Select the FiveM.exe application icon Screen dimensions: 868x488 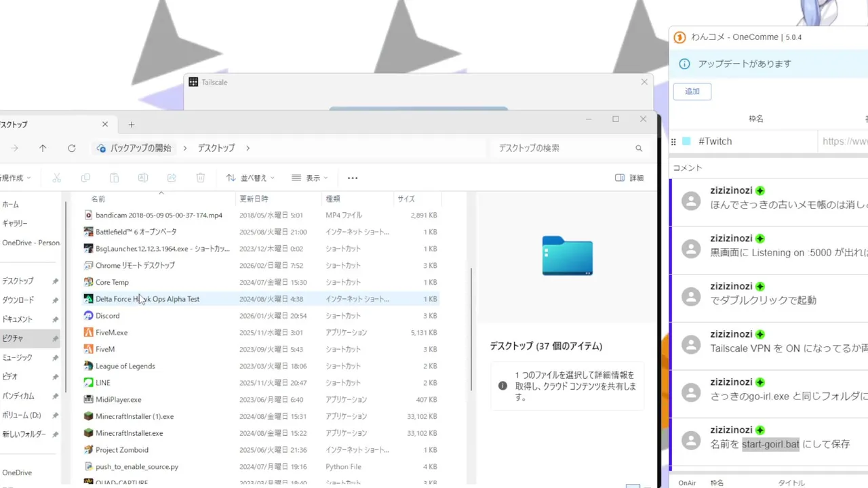88,333
